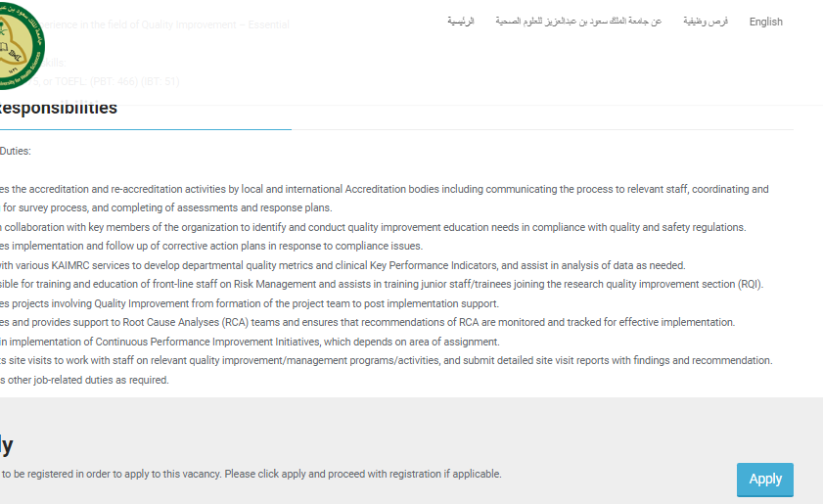Click the "Duties:" label

pyautogui.click(x=16, y=151)
